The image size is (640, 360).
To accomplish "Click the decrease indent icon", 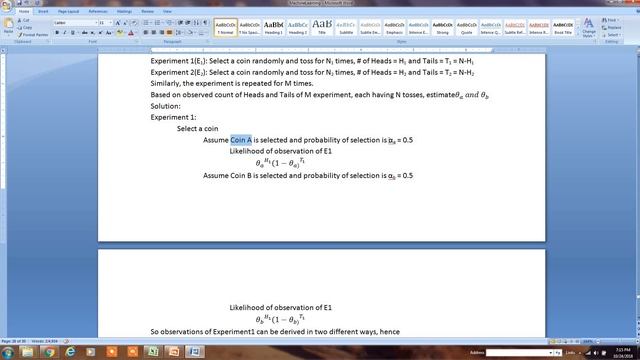I will 180,23.
